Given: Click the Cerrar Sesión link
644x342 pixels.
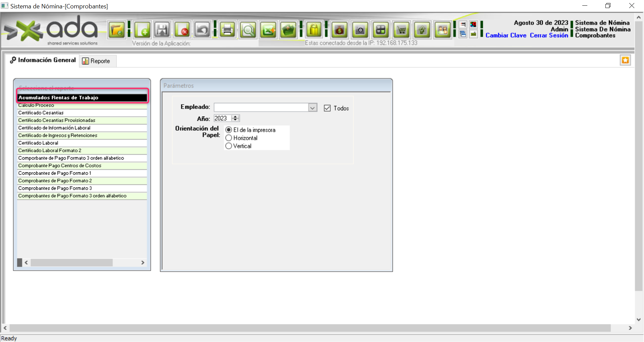Looking at the screenshot, I should [x=549, y=36].
